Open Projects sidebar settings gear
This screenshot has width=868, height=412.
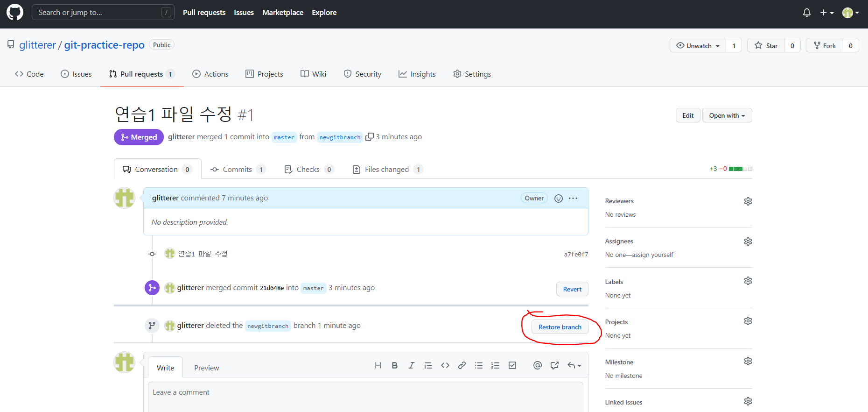coord(748,321)
